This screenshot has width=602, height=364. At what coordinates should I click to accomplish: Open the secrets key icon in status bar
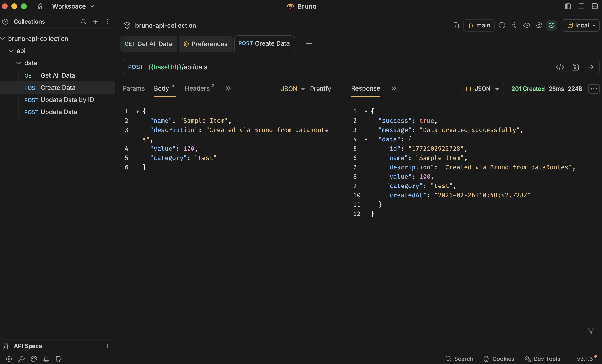[x=22, y=359]
